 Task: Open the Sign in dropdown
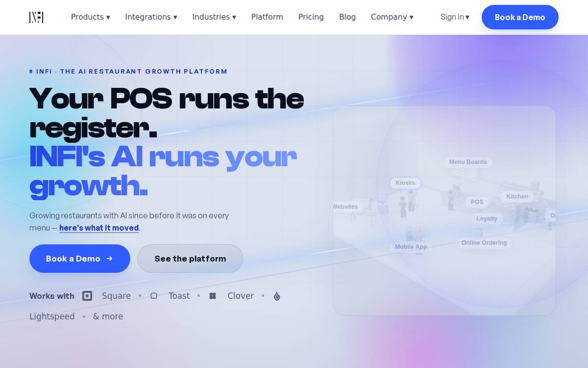click(x=455, y=17)
